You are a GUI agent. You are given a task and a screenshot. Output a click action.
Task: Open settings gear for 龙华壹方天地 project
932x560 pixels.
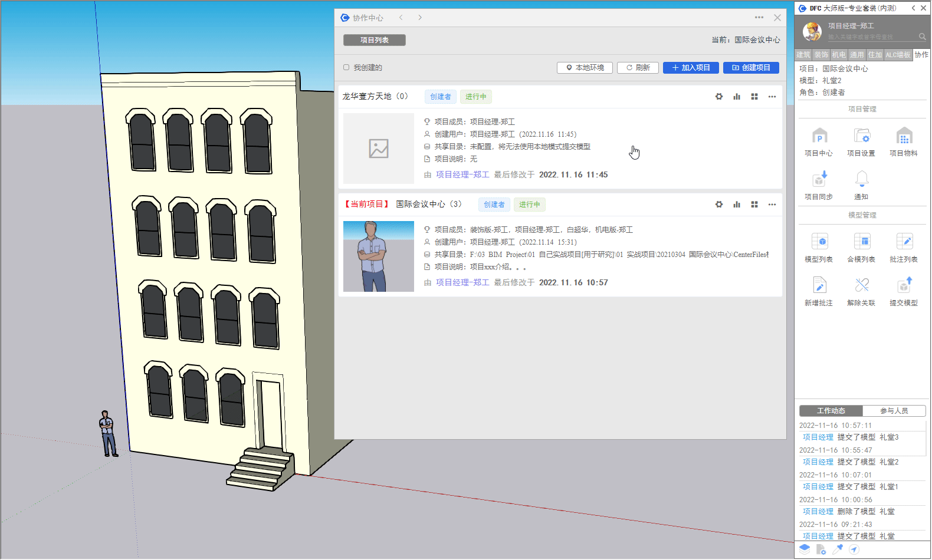point(719,97)
